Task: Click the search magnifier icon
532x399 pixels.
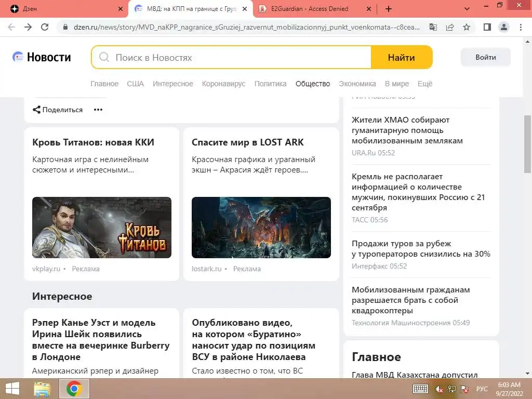Action: coord(104,57)
